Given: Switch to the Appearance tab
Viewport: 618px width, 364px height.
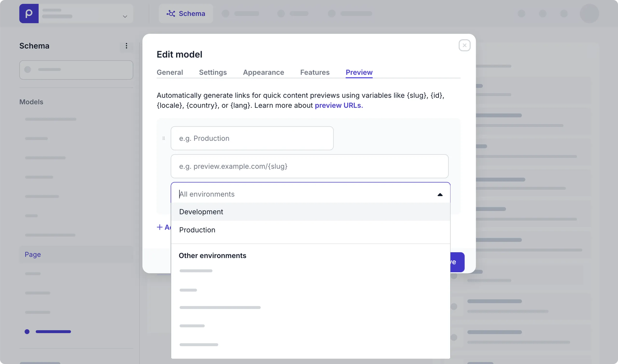Looking at the screenshot, I should coord(263,72).
